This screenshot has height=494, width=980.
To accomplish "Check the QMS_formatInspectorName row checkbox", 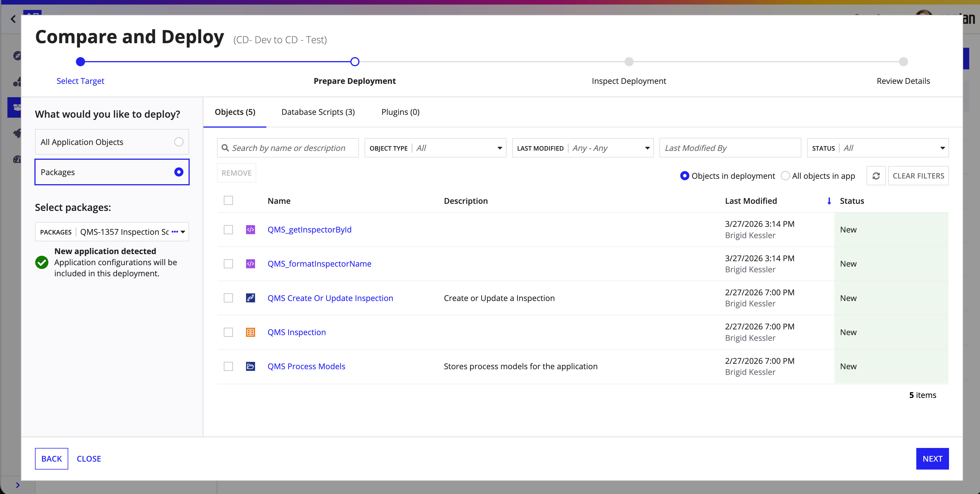I will (x=228, y=263).
